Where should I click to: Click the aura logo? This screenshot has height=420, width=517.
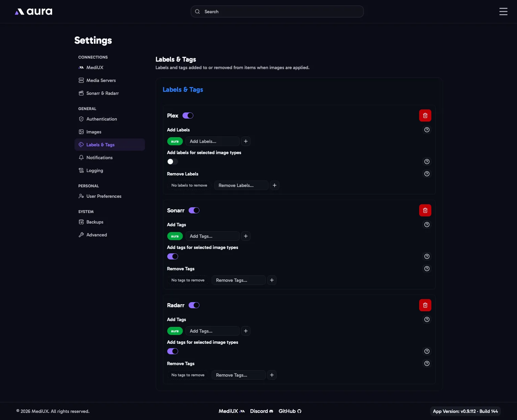pyautogui.click(x=34, y=12)
